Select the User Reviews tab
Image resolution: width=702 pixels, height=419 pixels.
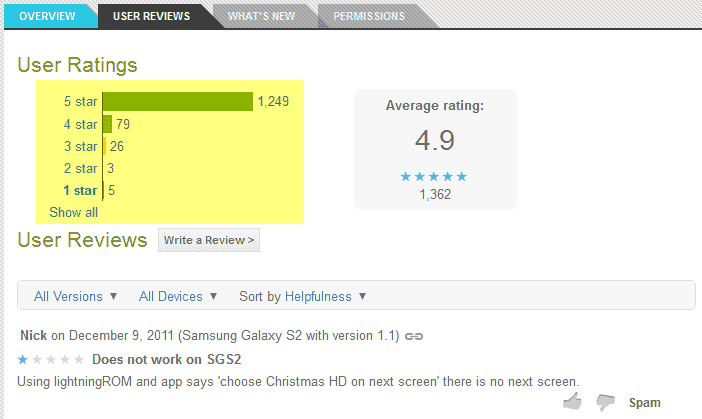(151, 16)
